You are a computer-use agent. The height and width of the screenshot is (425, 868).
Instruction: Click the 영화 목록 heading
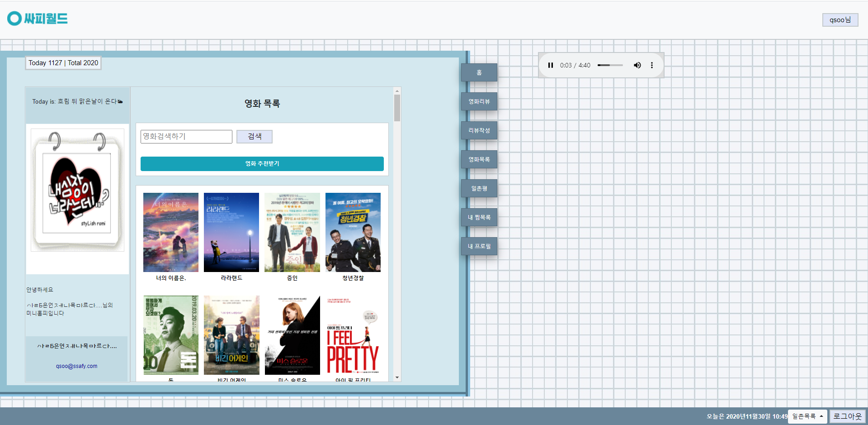coord(262,104)
